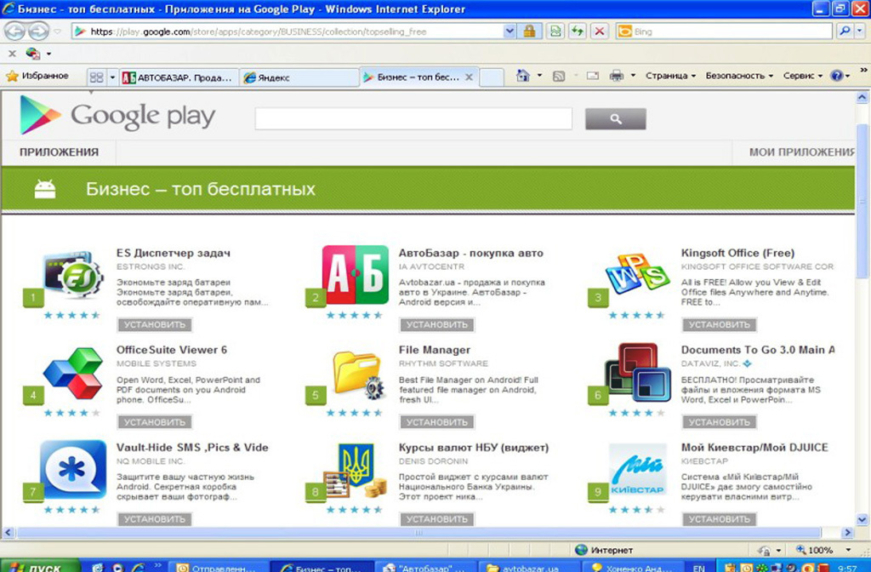The image size is (871, 572).
Task: Expand the Сервис dropdown menu
Action: 802,76
